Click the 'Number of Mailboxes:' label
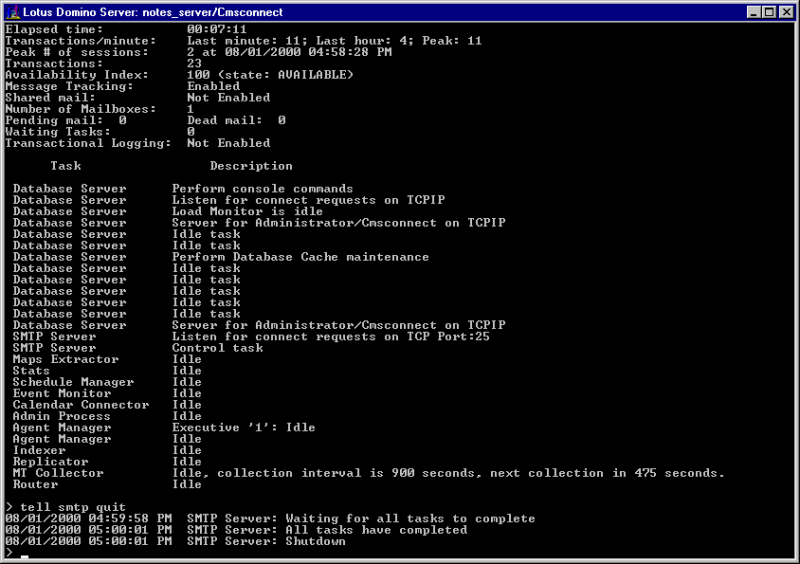Viewport: 800px width, 564px height. (x=81, y=109)
